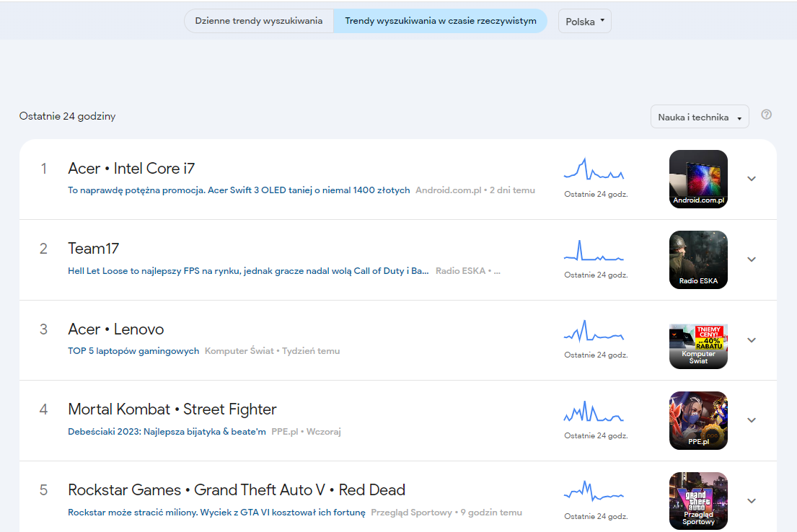Open the Polska country dropdown
This screenshot has width=797, height=532.
pos(584,22)
